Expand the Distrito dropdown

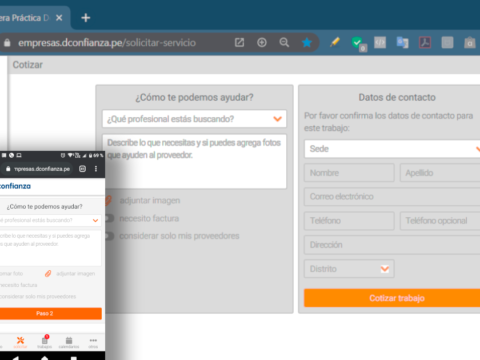point(349,269)
